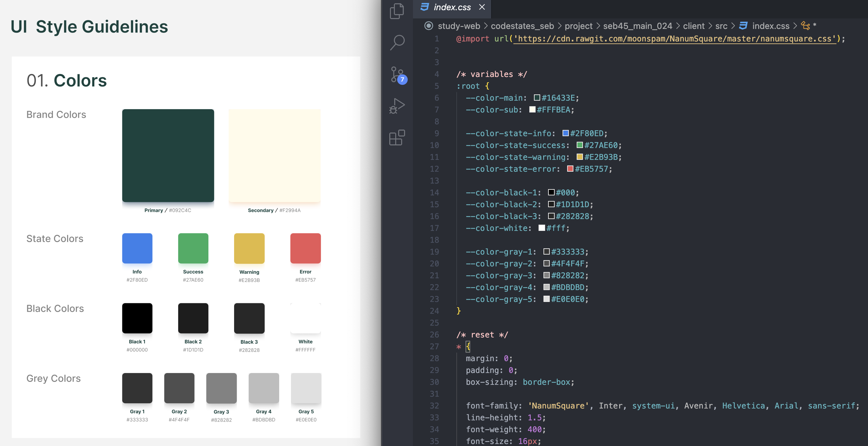
Task: Open color picker for --color-black-1 #000
Action: (551, 192)
